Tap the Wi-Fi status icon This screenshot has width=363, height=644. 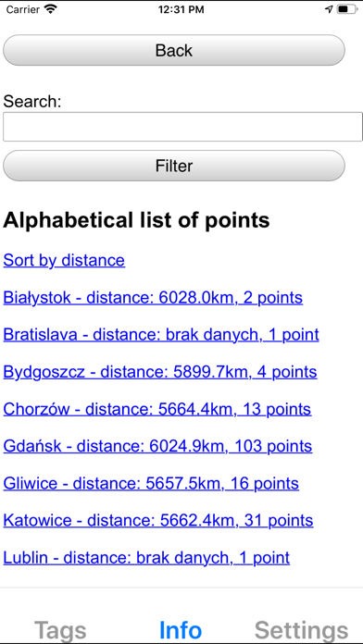point(51,9)
